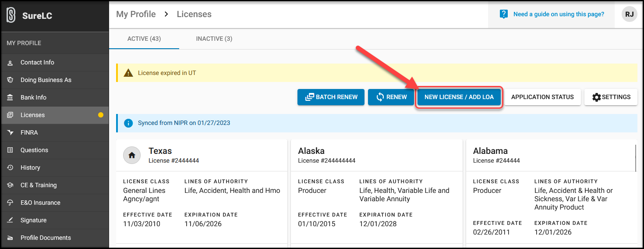The image size is (644, 249).
Task: Select the Bank Info building icon
Action: coord(11,98)
